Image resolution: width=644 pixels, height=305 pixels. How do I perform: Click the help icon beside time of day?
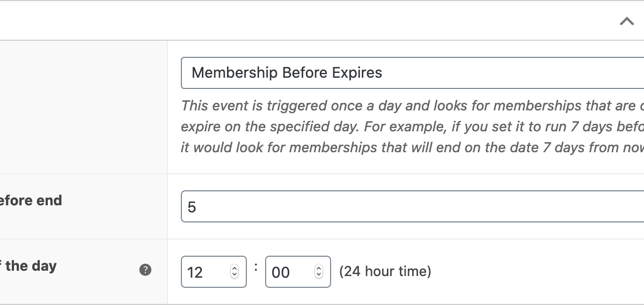145,270
